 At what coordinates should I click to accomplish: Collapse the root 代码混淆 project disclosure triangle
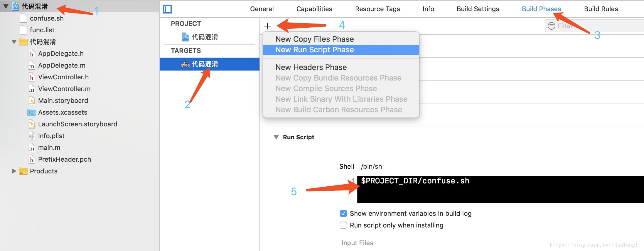6,6
